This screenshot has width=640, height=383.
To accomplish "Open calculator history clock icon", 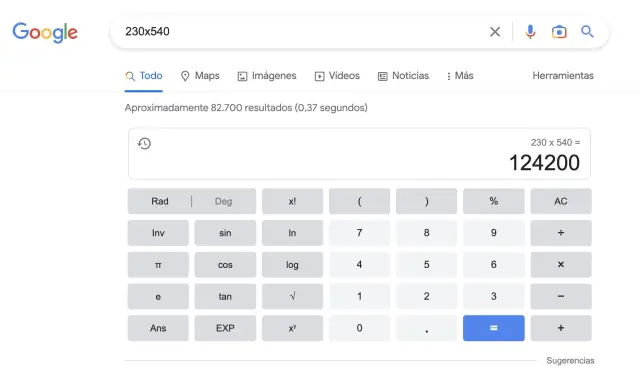I will (x=144, y=143).
